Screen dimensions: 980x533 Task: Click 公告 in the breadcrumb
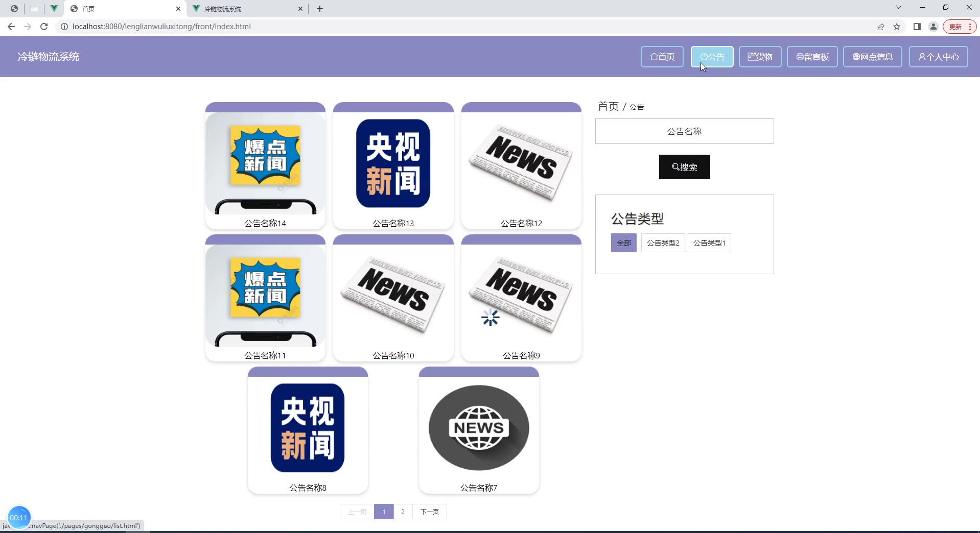pos(637,107)
